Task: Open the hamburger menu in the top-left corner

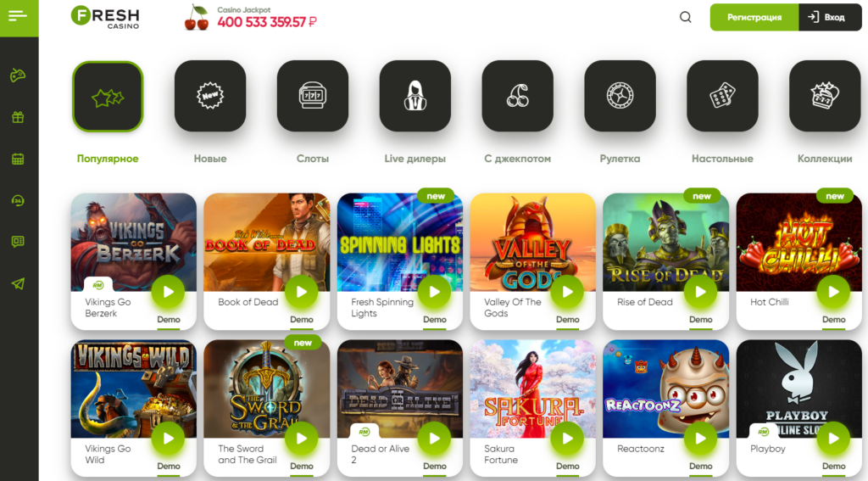Action: pyautogui.click(x=19, y=16)
